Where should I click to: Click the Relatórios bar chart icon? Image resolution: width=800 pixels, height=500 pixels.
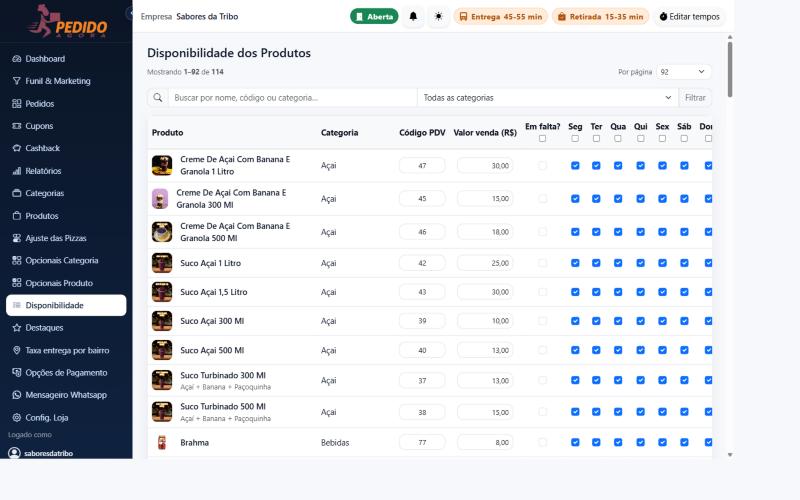click(x=16, y=171)
